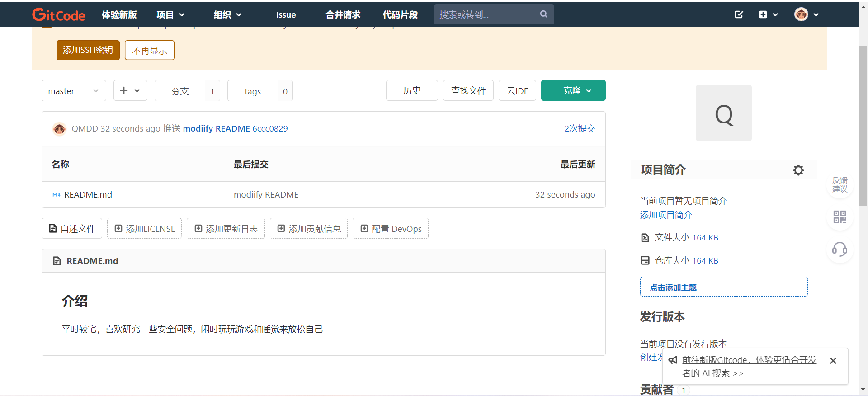Image resolution: width=868 pixels, height=396 pixels.
Task: Select the 自述文件 tab
Action: (72, 228)
